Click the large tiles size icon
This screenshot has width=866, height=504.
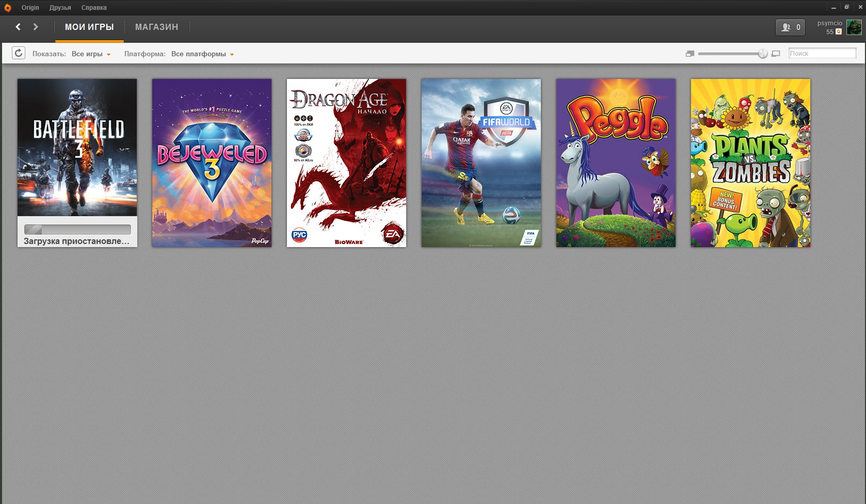(x=776, y=54)
